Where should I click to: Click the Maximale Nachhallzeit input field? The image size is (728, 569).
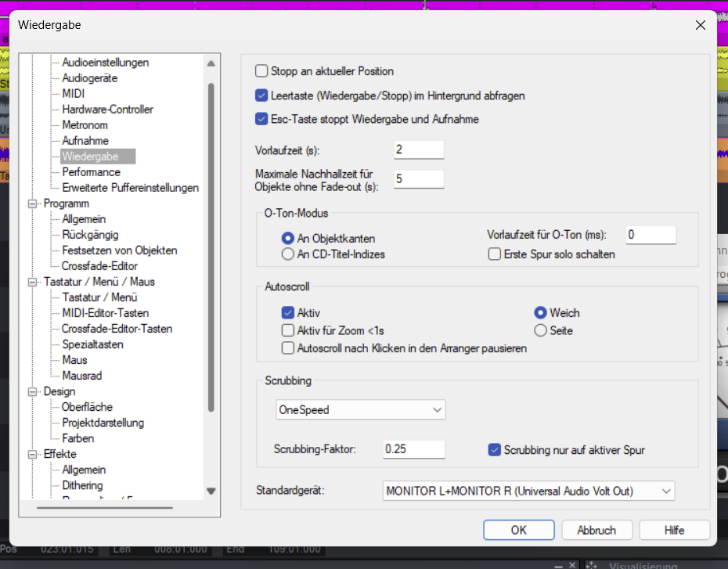[419, 179]
